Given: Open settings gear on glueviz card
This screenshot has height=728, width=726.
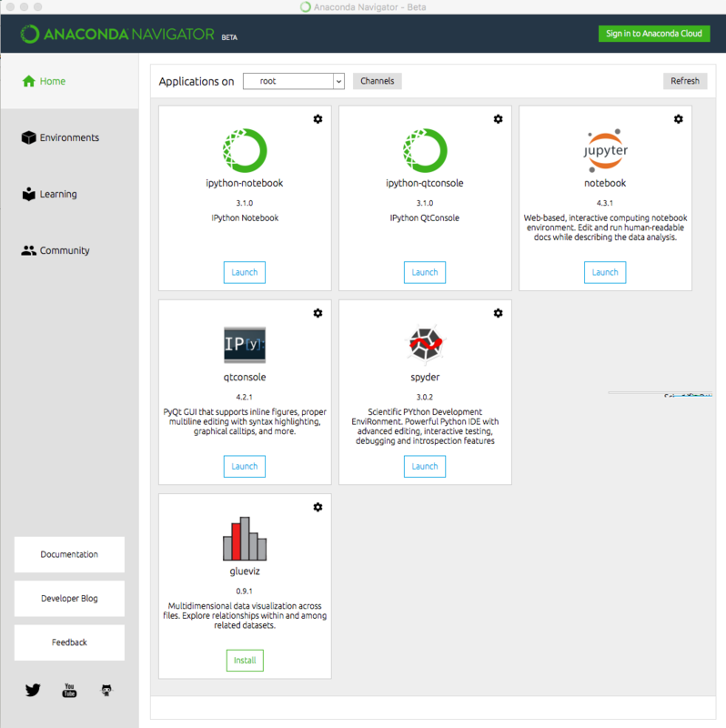Looking at the screenshot, I should click(x=318, y=508).
